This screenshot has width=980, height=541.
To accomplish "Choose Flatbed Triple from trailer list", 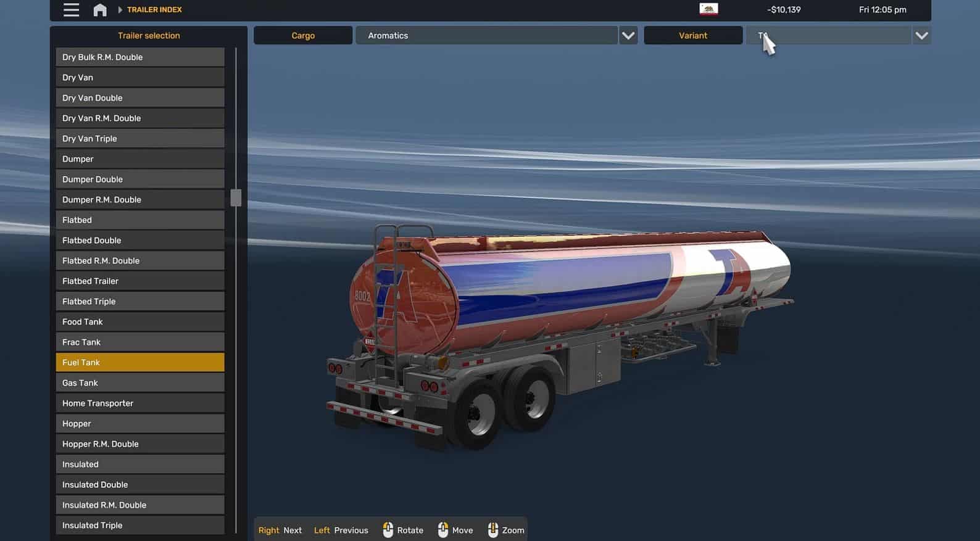I will pos(140,302).
